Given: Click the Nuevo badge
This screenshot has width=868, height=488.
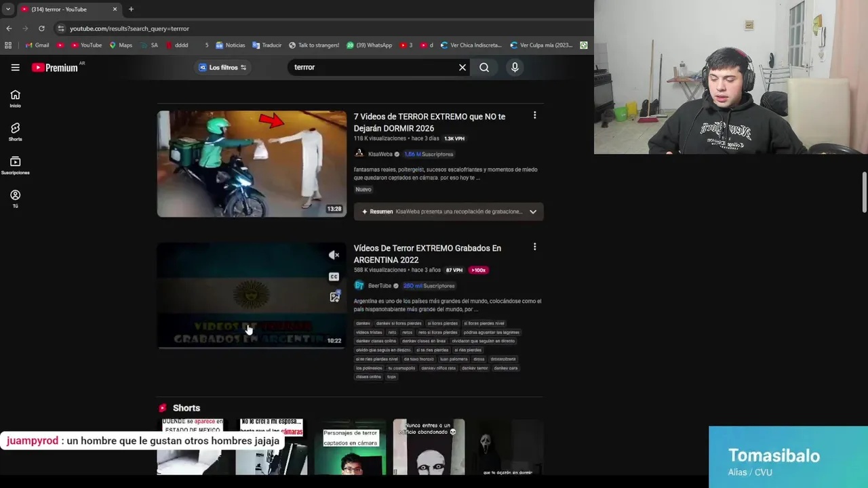Looking at the screenshot, I should [x=363, y=190].
